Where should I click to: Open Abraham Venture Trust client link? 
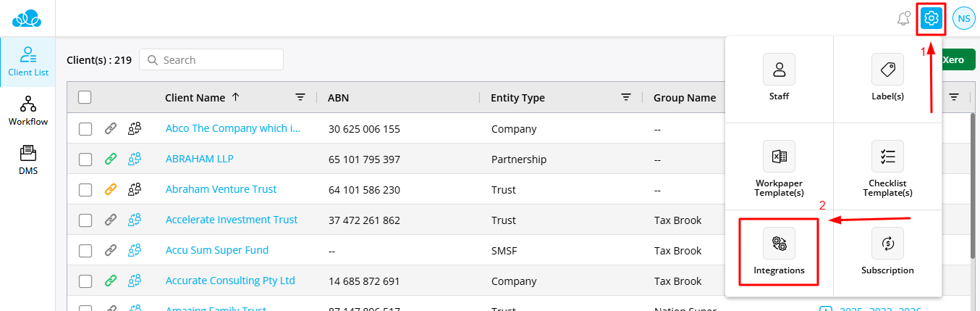(x=221, y=189)
